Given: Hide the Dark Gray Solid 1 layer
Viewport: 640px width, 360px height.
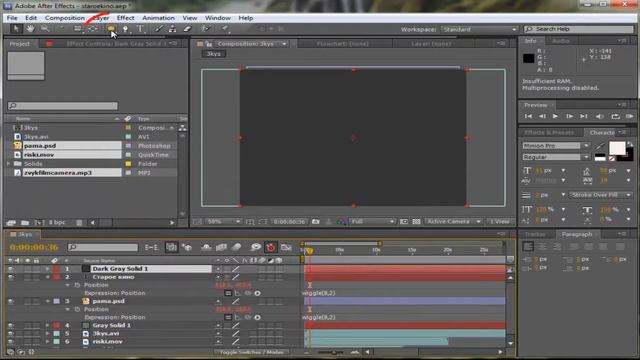Looking at the screenshot, I should (x=10, y=269).
